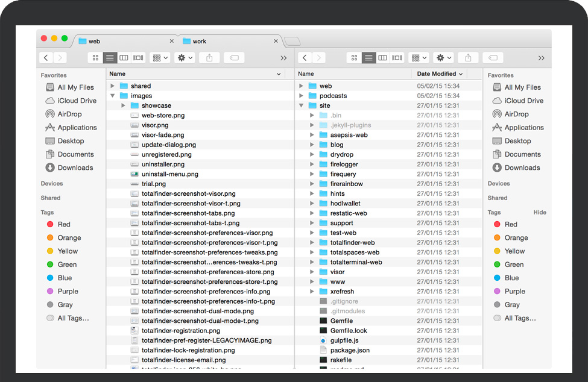This screenshot has height=382, width=588.
Task: Click Hide next to Tags in right sidebar
Action: (540, 212)
